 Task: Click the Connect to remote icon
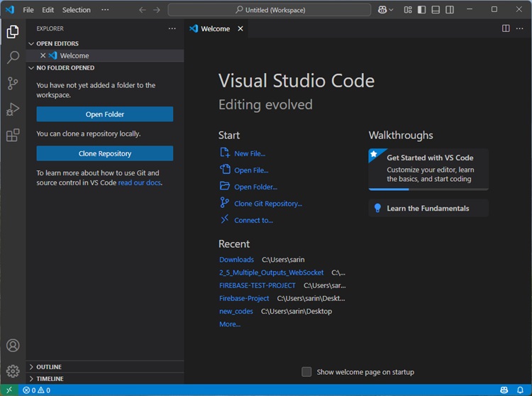click(225, 219)
